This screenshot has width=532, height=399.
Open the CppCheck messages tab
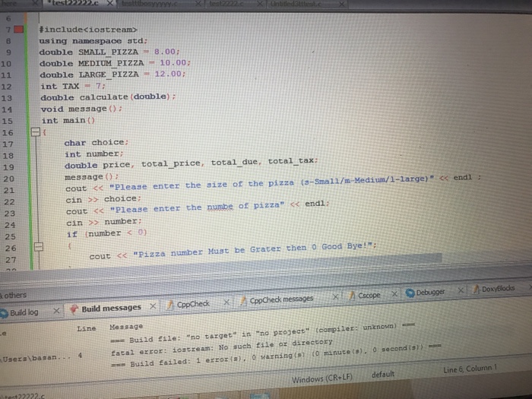pyautogui.click(x=281, y=299)
